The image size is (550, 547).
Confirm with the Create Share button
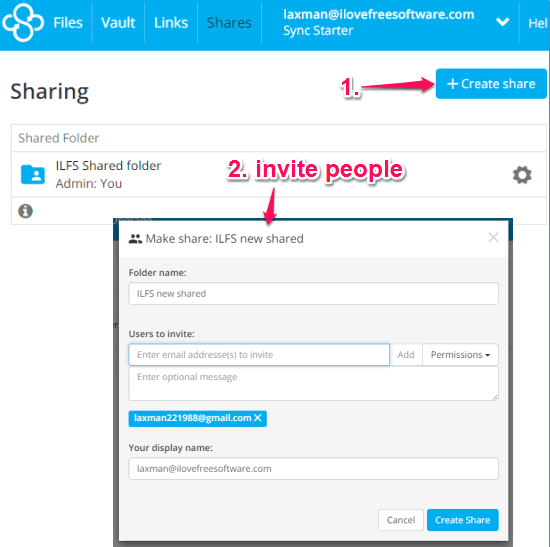463,520
